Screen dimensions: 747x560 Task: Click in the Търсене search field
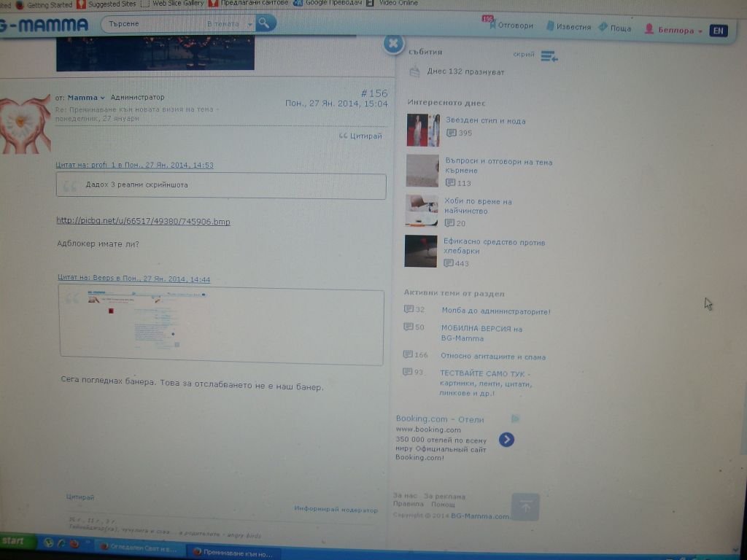[153, 23]
